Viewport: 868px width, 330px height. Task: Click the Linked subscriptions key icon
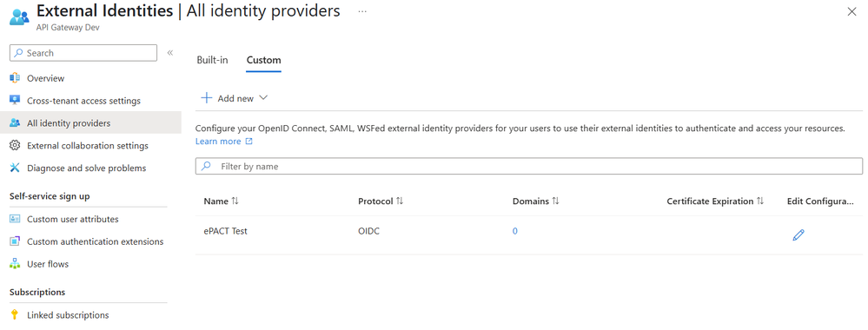pos(15,315)
